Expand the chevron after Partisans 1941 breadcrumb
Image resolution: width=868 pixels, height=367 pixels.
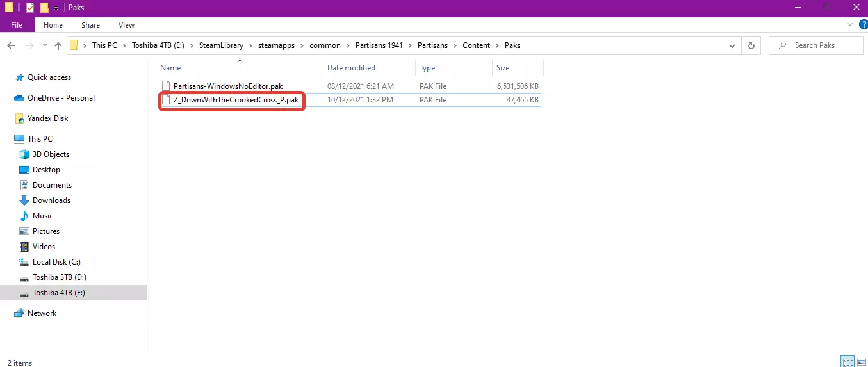[411, 45]
